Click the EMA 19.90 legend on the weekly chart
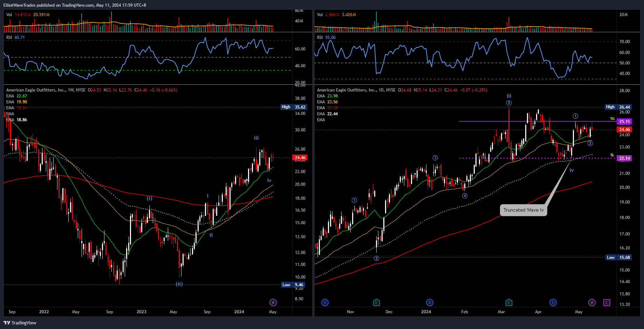 tap(16, 102)
